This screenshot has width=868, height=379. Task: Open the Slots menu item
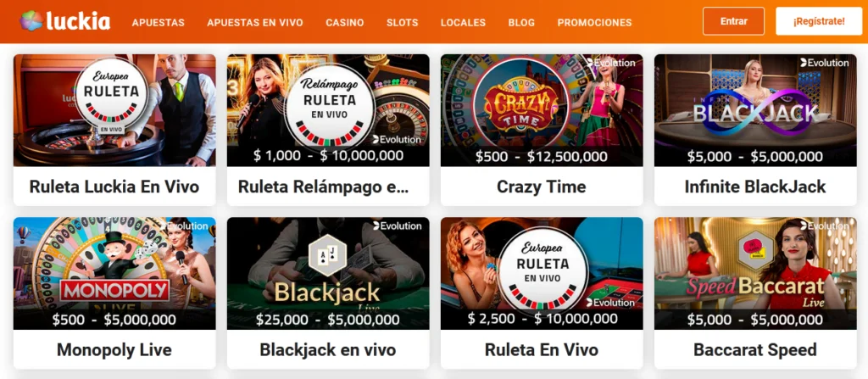click(x=403, y=23)
